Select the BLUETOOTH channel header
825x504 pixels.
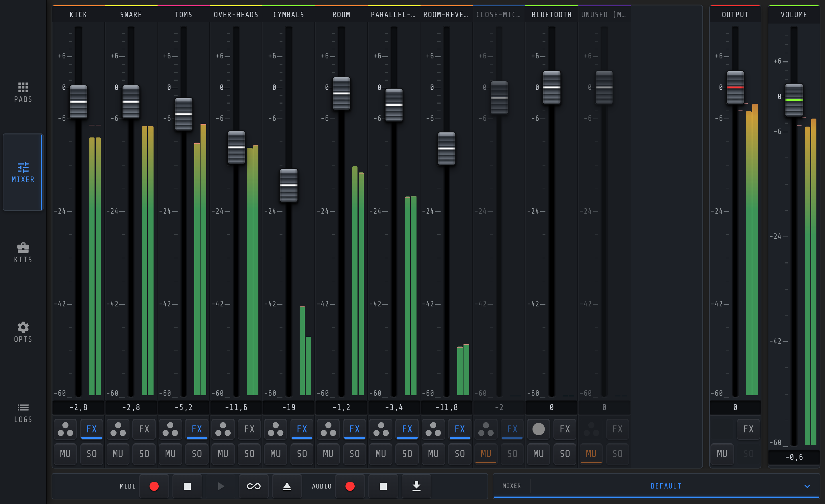[x=552, y=15]
